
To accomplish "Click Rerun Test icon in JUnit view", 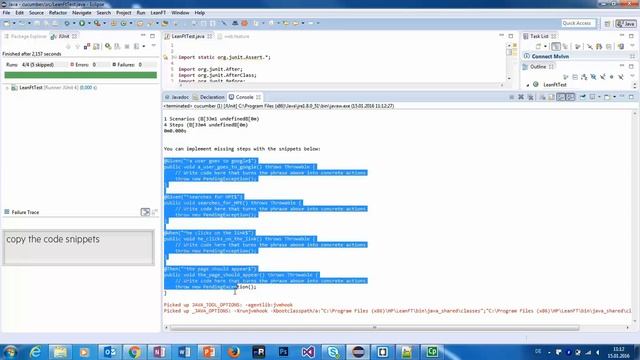I will [108, 47].
